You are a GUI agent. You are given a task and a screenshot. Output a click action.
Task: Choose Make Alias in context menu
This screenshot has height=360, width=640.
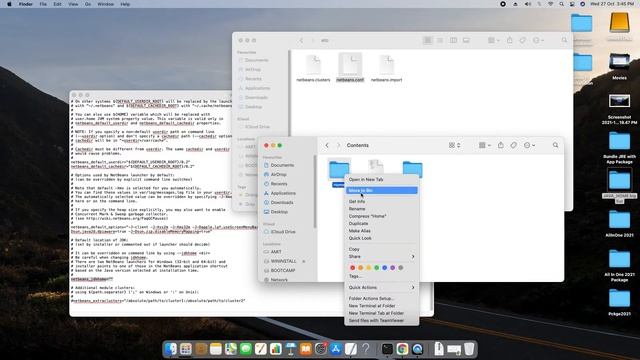point(382,231)
